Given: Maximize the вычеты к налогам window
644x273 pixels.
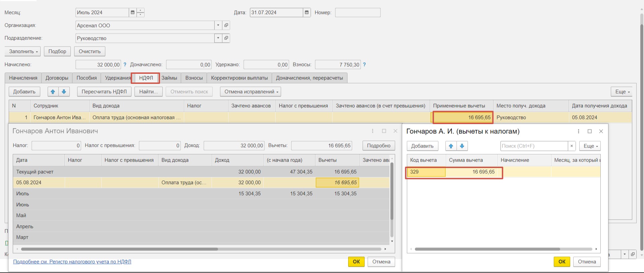Looking at the screenshot, I should (x=590, y=131).
